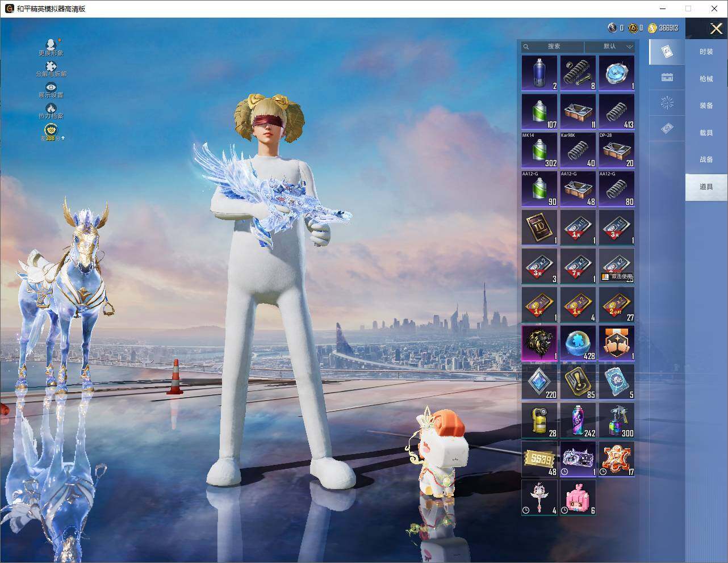Select the material crate item with 11

(578, 111)
